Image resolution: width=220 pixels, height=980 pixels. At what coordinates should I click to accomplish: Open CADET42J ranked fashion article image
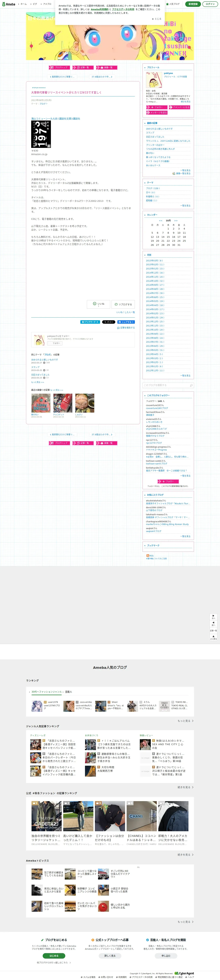(46, 816)
